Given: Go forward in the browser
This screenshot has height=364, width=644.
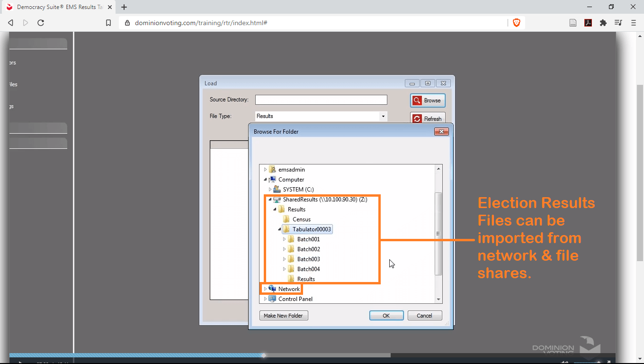Looking at the screenshot, I should pos(26,23).
